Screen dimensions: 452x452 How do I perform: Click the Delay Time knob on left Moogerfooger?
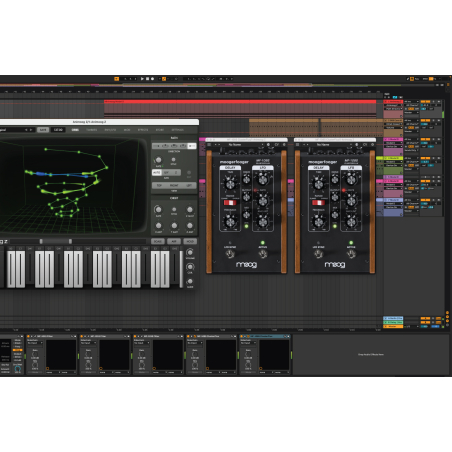pyautogui.click(x=230, y=183)
